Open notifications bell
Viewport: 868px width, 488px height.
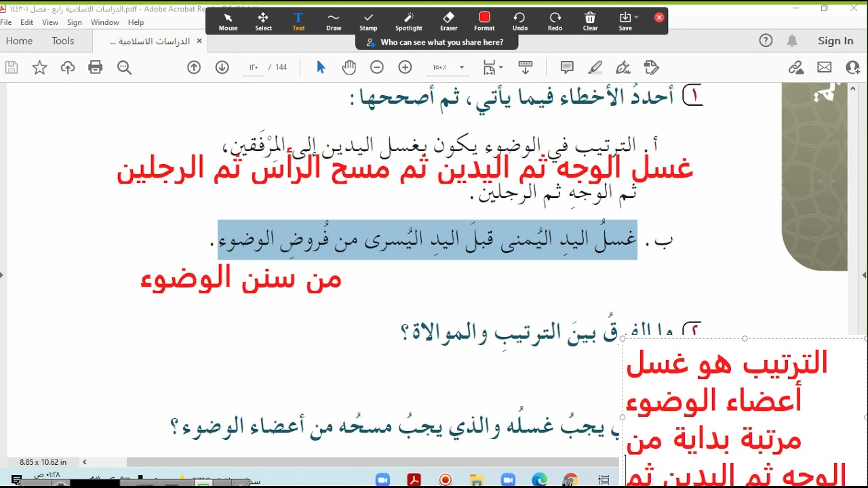[x=792, y=41]
